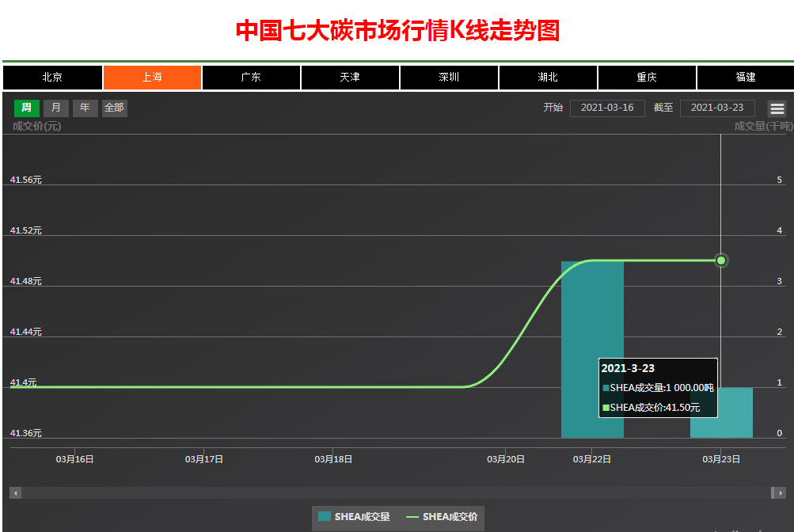
Task: Click the 开始 date field 2021-03-16
Action: pyautogui.click(x=607, y=108)
